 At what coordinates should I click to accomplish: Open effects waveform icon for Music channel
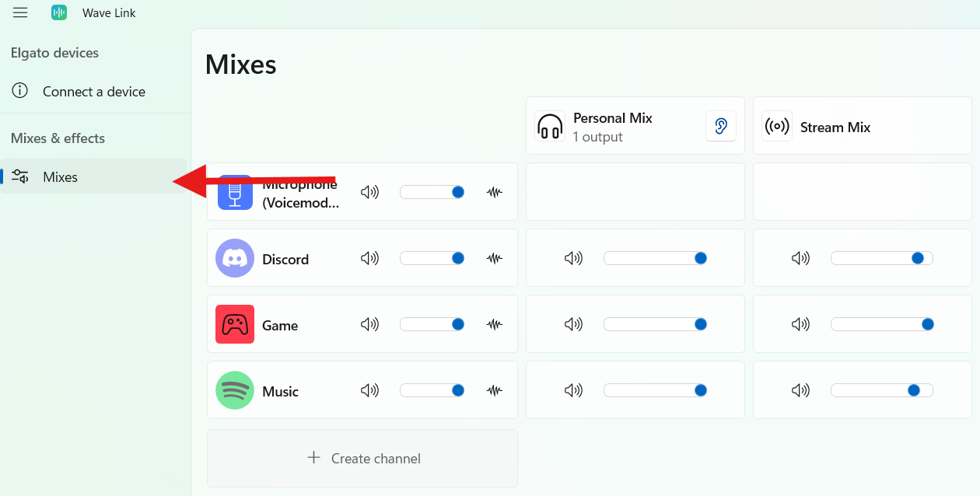click(x=494, y=390)
